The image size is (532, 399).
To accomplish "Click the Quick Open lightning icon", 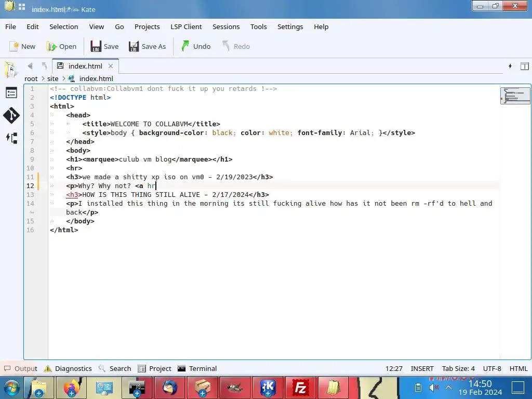I will tap(510, 66).
